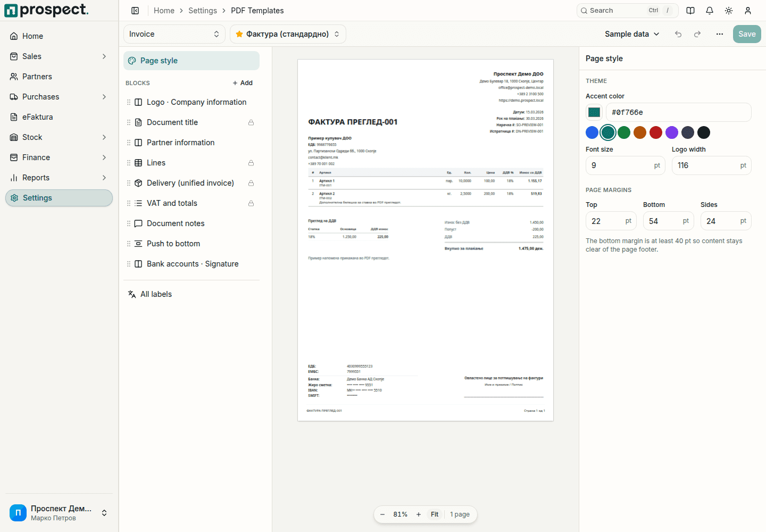Select Page style in the blocks panel
Viewport: 766px width, 532px height.
[x=191, y=61]
